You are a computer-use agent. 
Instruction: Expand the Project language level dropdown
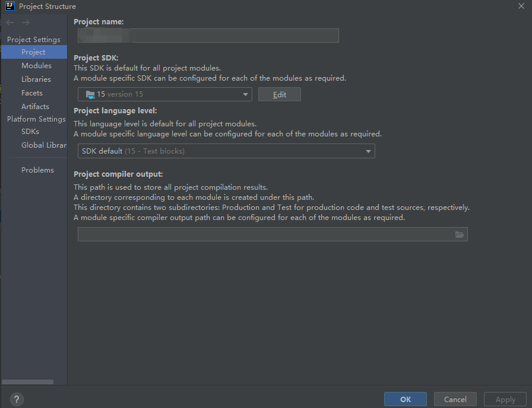(x=368, y=151)
